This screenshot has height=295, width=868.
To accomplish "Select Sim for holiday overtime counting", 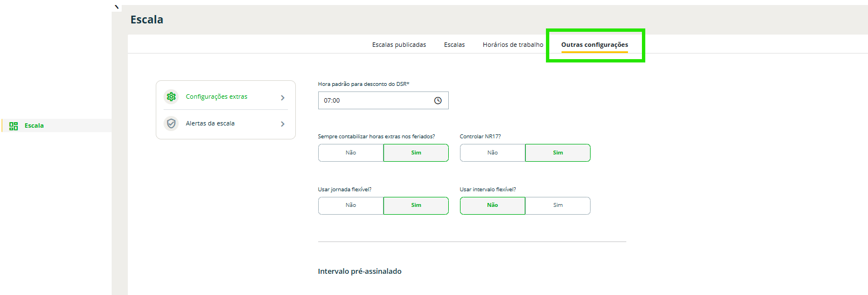I will (416, 153).
